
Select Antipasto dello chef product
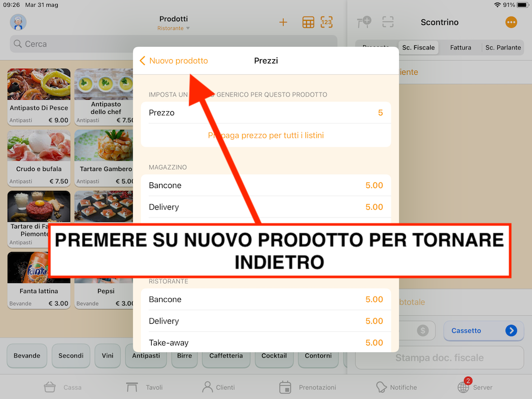coord(103,97)
